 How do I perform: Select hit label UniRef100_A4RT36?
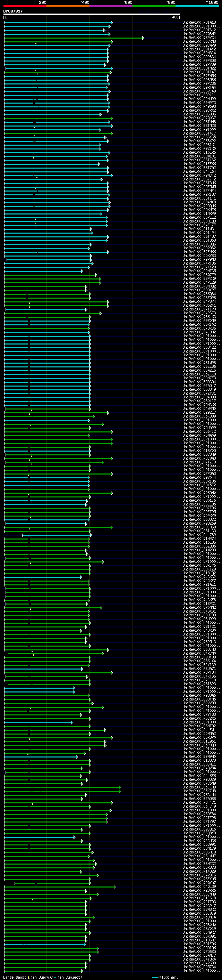click(199, 263)
